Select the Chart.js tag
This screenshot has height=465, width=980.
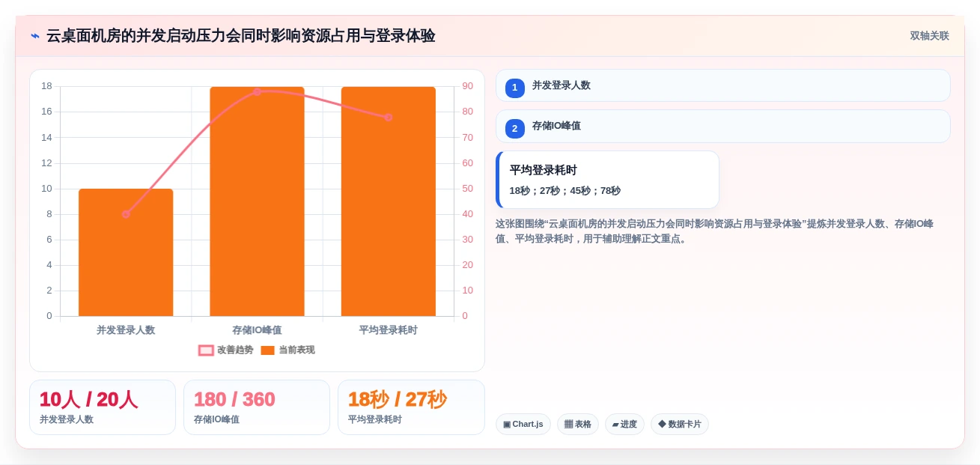tap(523, 424)
